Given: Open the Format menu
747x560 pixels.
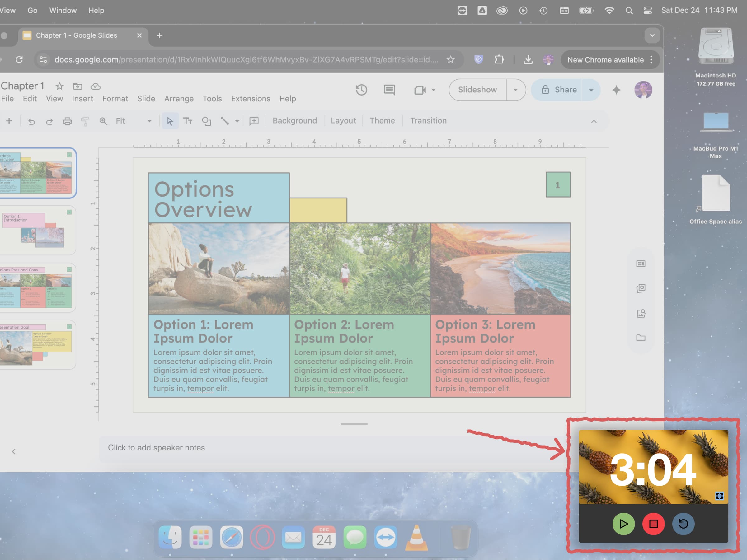Looking at the screenshot, I should pos(115,99).
